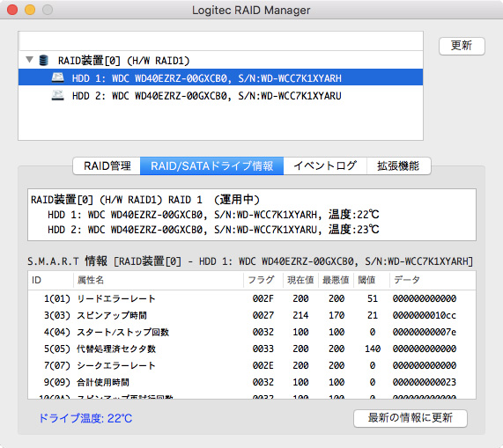503x448 pixels.
Task: Click the HDD 1 温度:22℃ info line
Action: (213, 215)
